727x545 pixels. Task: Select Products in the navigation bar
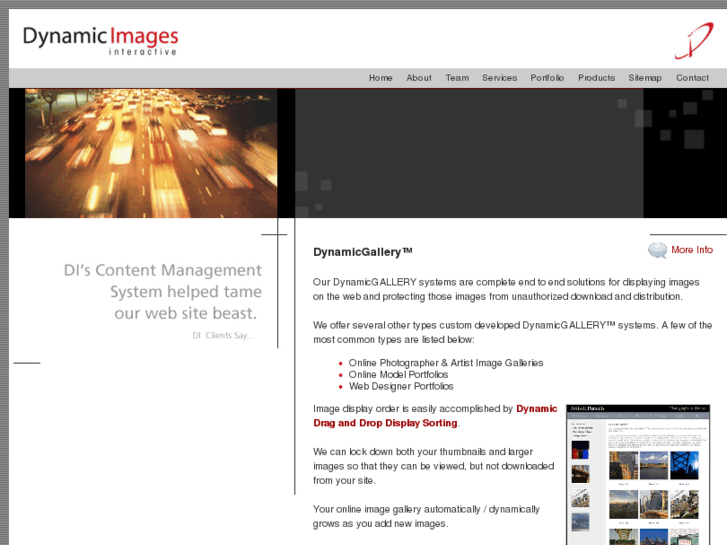[x=596, y=78]
